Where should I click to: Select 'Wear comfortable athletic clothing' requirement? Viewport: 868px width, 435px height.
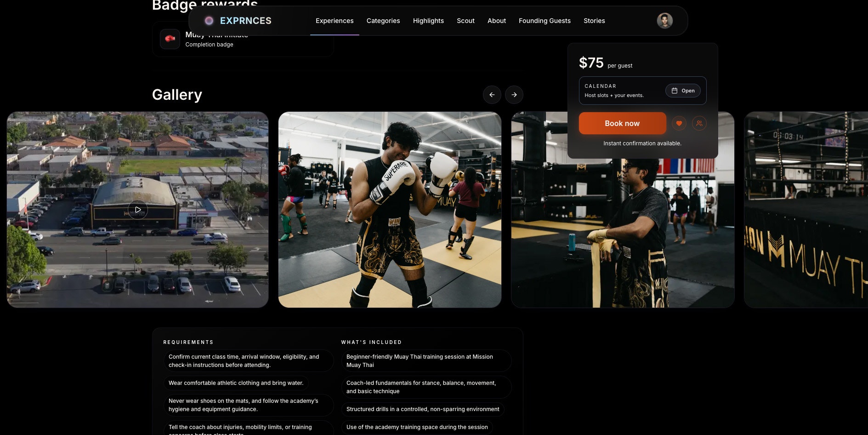[x=236, y=383]
